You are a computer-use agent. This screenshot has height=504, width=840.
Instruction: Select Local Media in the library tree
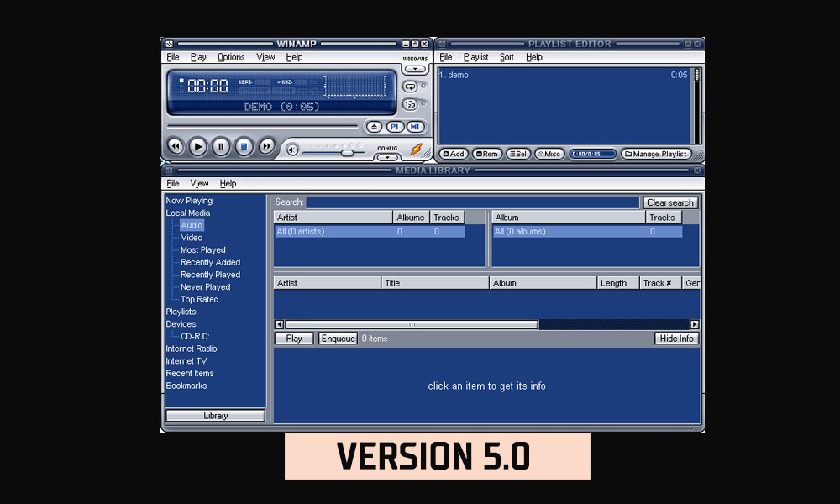point(188,213)
